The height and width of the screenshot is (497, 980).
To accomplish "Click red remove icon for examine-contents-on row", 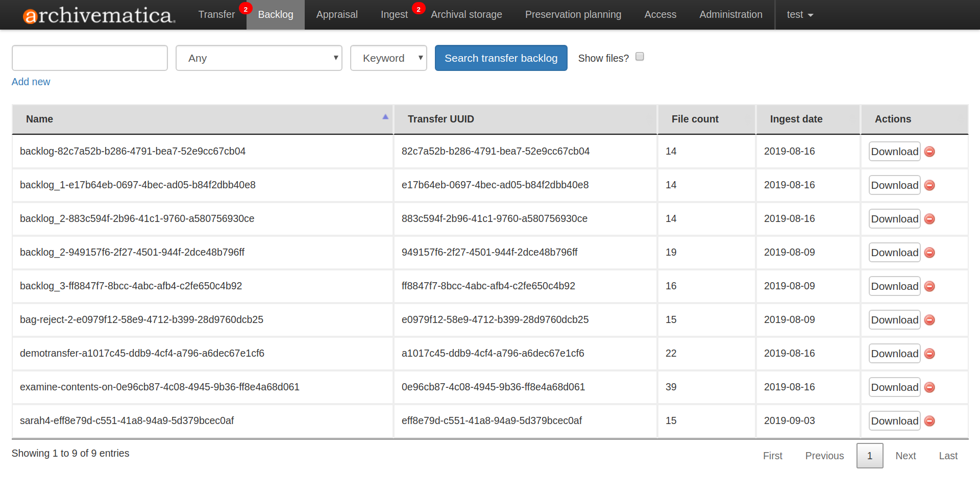I will pyautogui.click(x=929, y=387).
